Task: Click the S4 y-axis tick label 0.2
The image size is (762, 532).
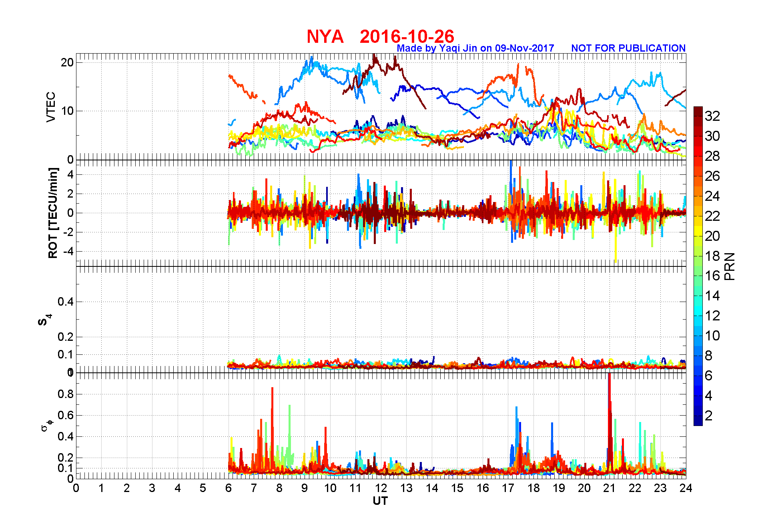Action: (x=66, y=337)
